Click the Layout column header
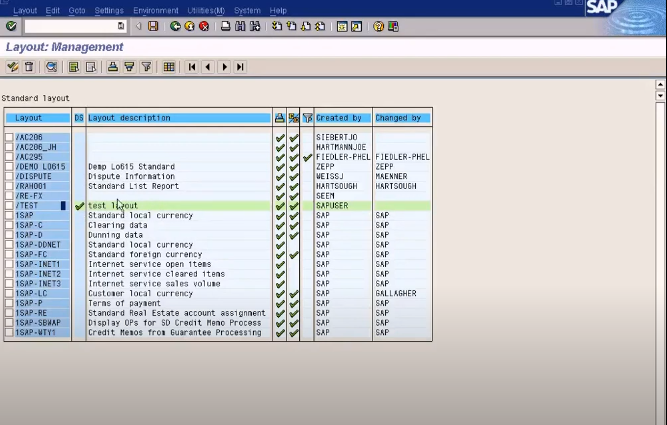The image size is (667, 425). (37, 118)
